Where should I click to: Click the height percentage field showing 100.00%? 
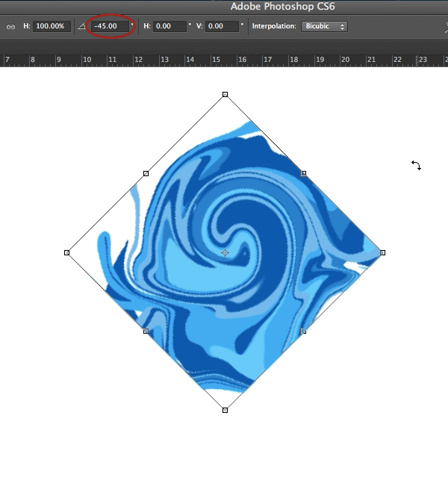[52, 26]
